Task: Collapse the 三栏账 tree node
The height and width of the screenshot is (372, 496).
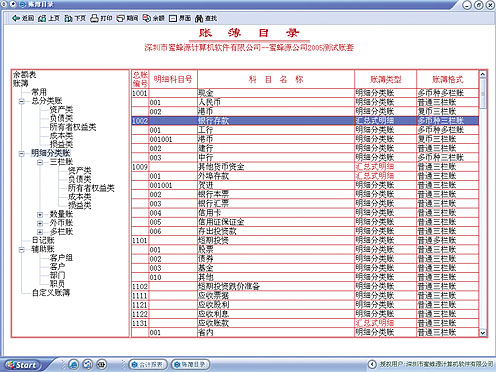Action: click(40, 162)
